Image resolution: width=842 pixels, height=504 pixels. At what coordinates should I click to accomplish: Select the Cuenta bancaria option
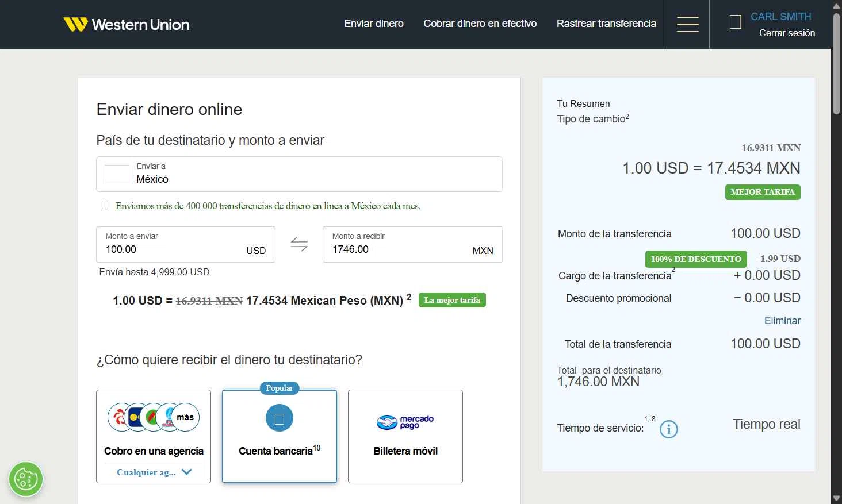pyautogui.click(x=280, y=436)
